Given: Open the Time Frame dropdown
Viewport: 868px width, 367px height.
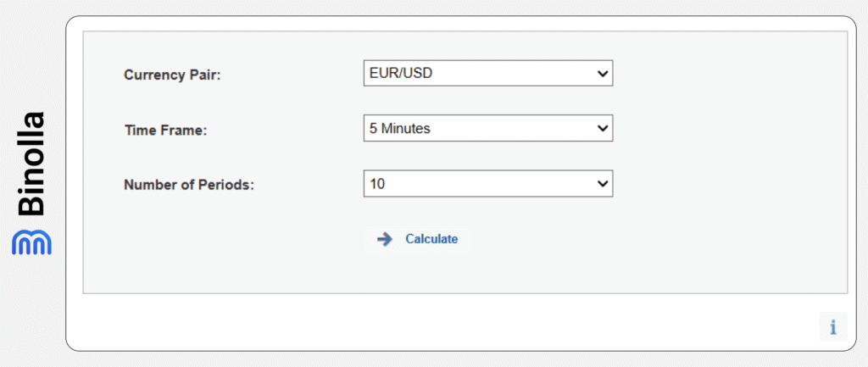Looking at the screenshot, I should [487, 129].
